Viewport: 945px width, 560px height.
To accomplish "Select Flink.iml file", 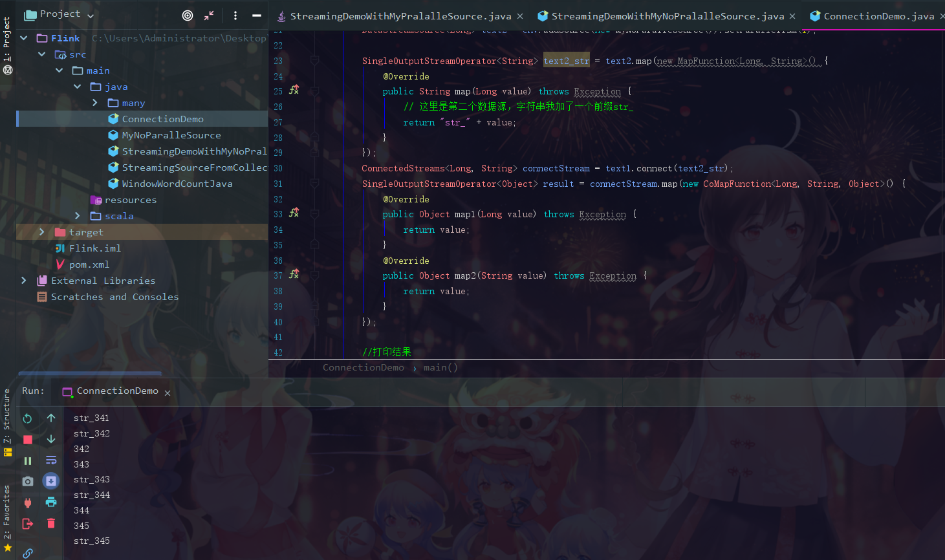I will point(94,248).
